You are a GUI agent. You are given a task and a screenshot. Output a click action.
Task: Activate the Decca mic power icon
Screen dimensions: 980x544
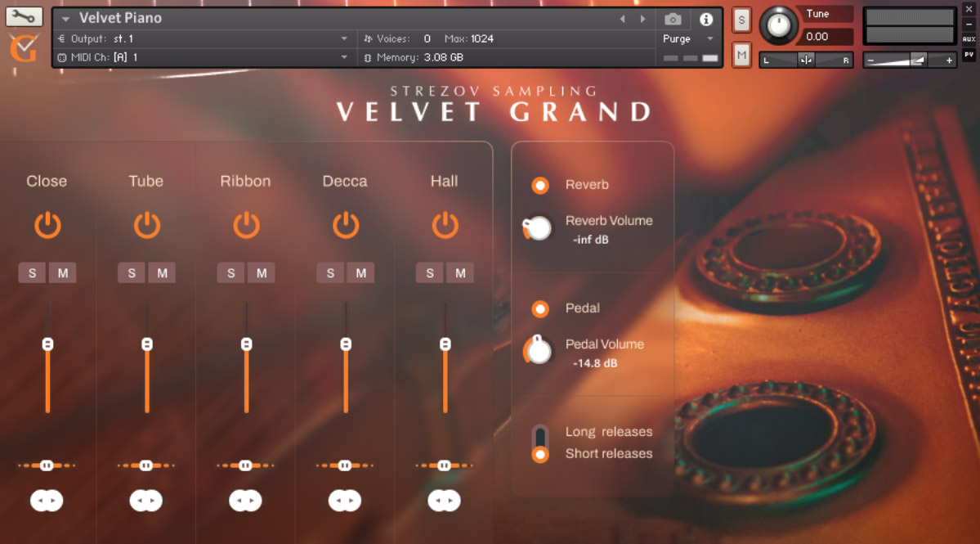point(345,227)
